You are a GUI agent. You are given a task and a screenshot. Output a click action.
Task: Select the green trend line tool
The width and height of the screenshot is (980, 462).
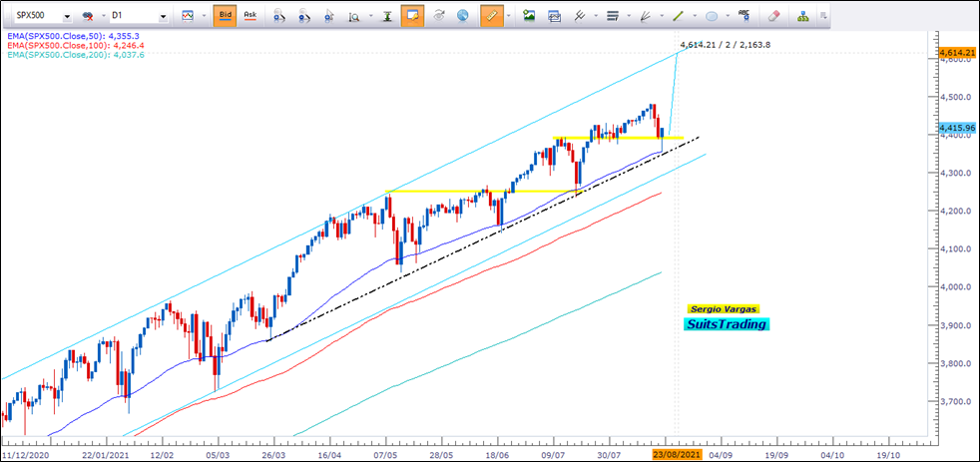pos(678,16)
